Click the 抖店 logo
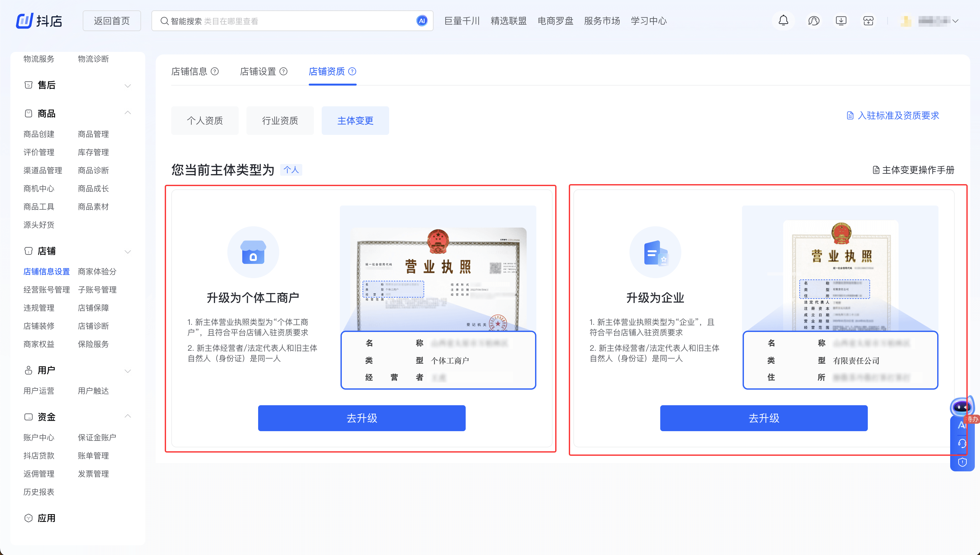Image resolution: width=980 pixels, height=555 pixels. tap(39, 20)
